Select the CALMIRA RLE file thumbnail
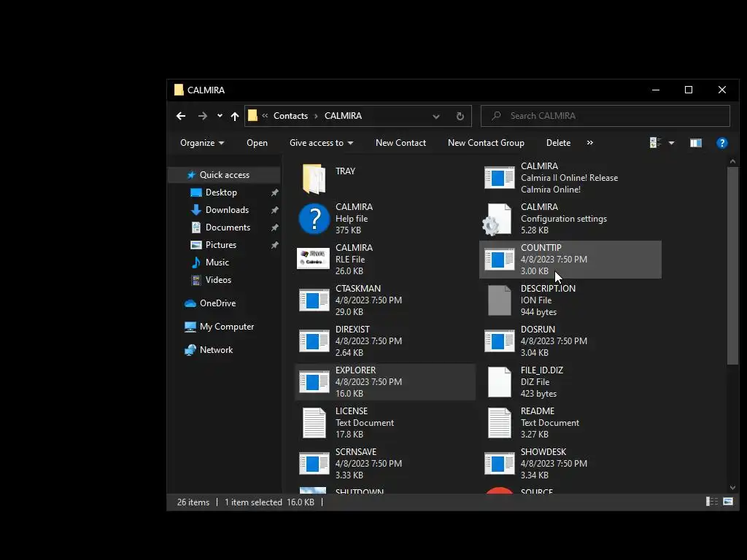 point(313,259)
